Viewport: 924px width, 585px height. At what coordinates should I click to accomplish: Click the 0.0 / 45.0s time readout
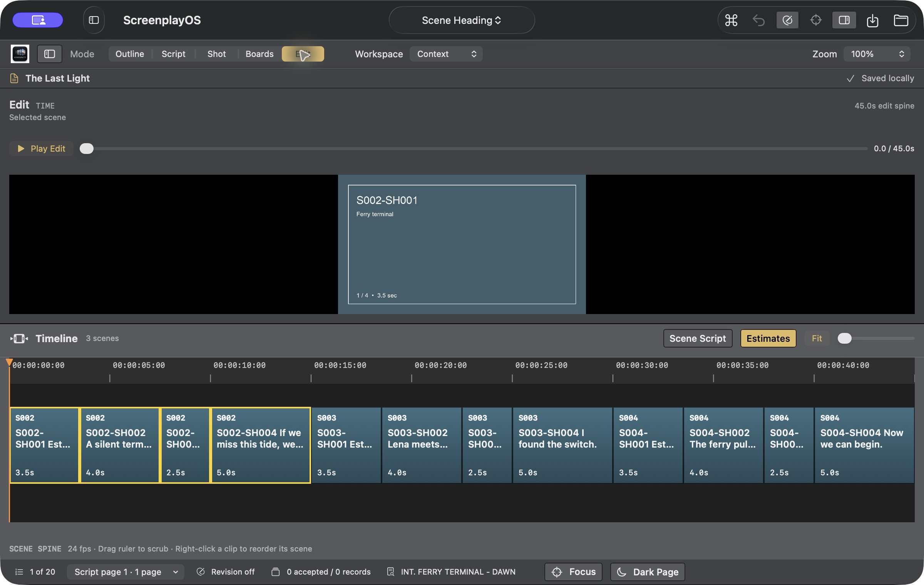tap(894, 149)
